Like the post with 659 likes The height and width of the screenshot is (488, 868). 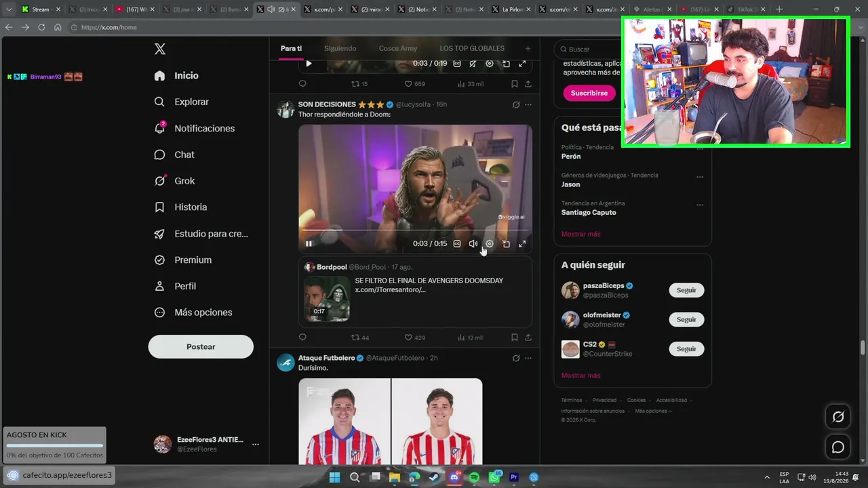click(x=414, y=84)
